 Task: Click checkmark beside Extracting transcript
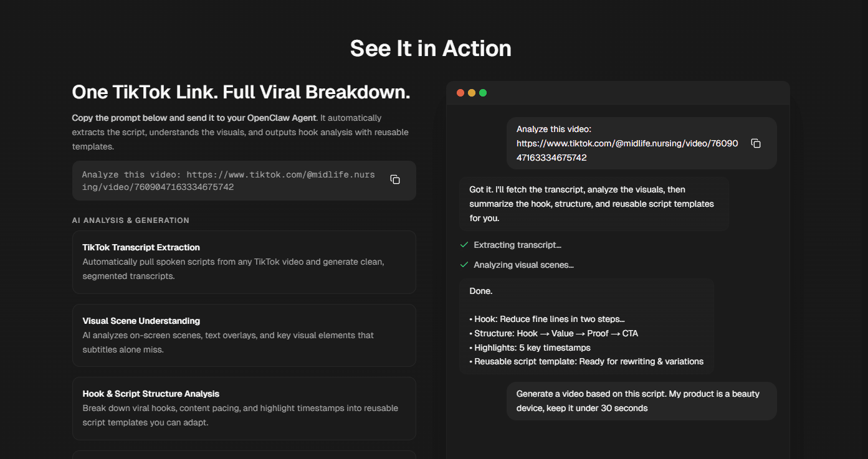pos(464,245)
